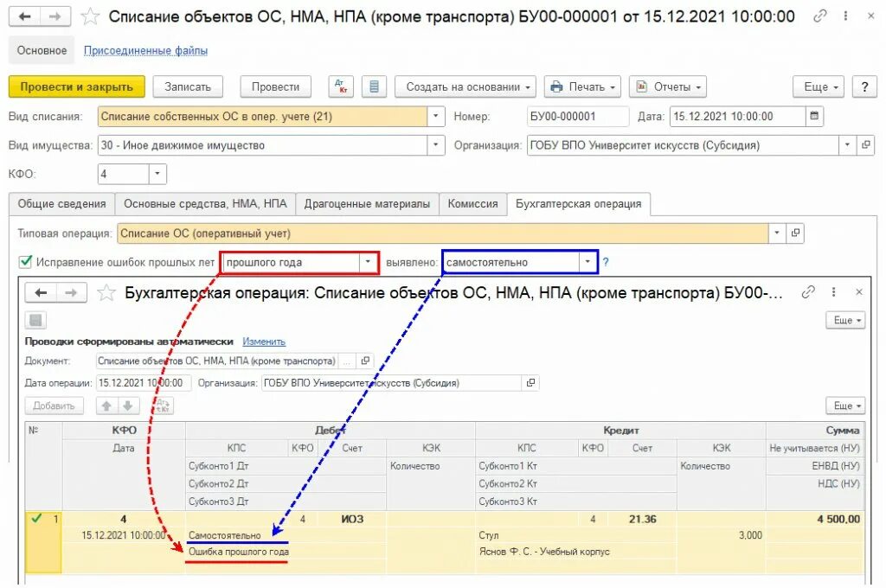Click green checkmark in posting row 1
This screenshot has height=588, width=886.
point(36,518)
